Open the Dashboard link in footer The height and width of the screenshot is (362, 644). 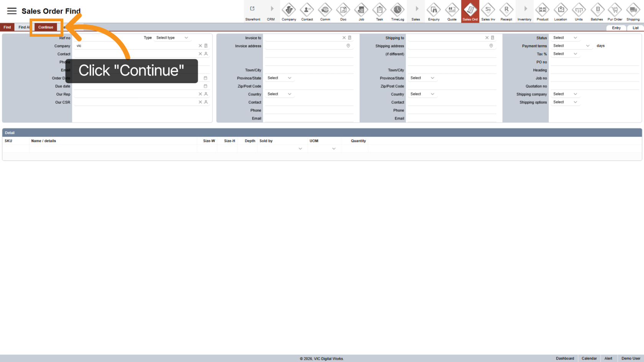click(565, 359)
